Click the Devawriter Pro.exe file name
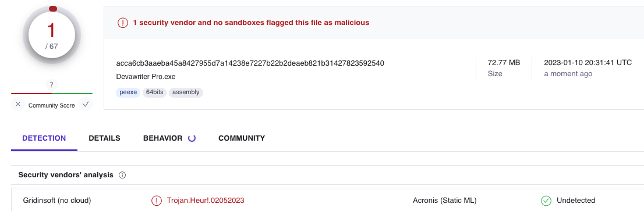The image size is (644, 211). (x=146, y=77)
